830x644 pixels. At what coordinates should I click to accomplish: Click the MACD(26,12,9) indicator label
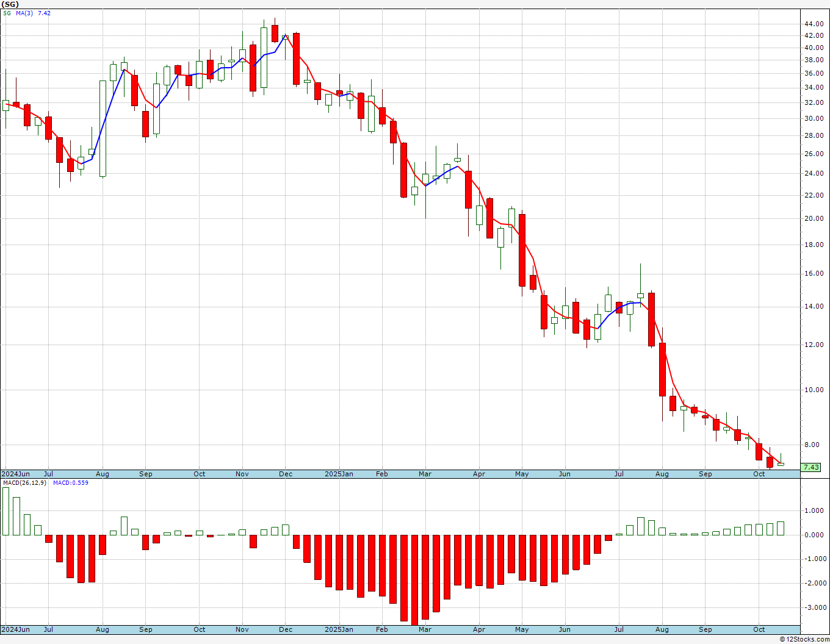click(24, 483)
